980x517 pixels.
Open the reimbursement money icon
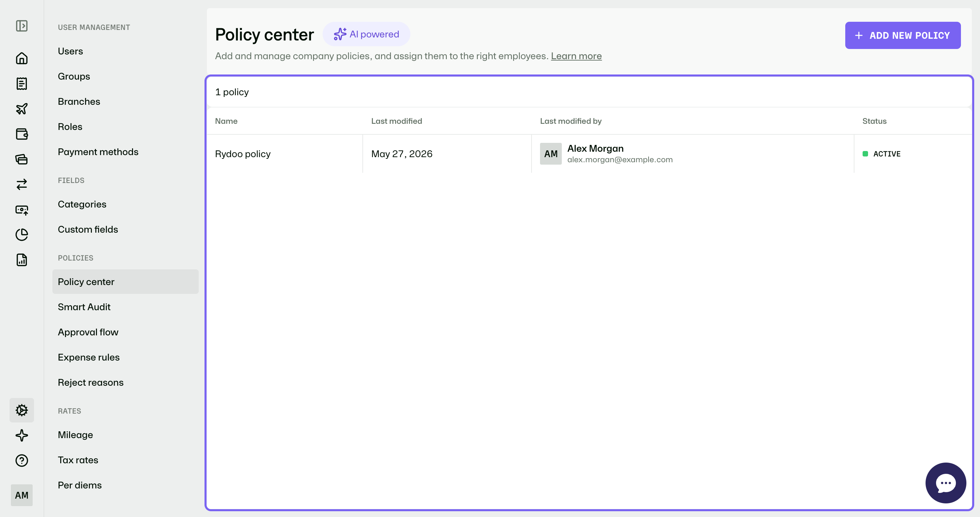coord(22,210)
